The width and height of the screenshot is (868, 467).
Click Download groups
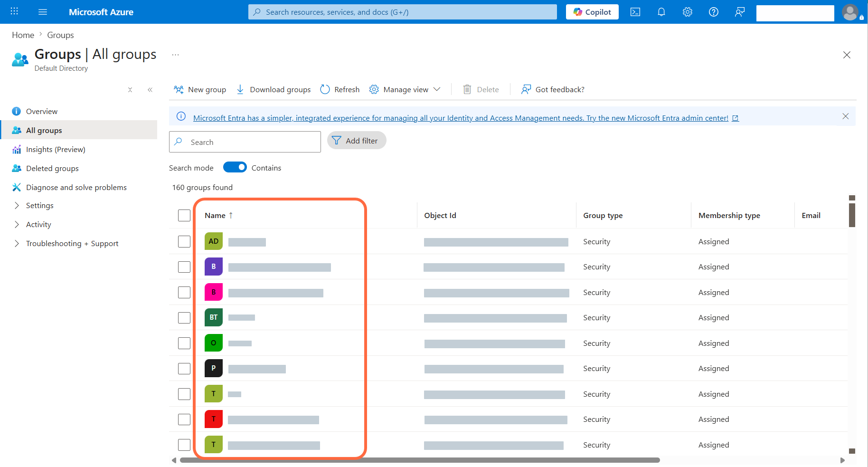tap(274, 89)
